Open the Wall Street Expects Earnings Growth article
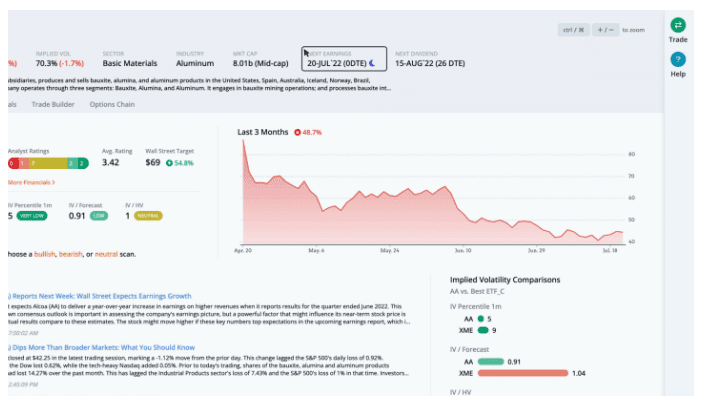The width and height of the screenshot is (701, 413). pos(100,296)
